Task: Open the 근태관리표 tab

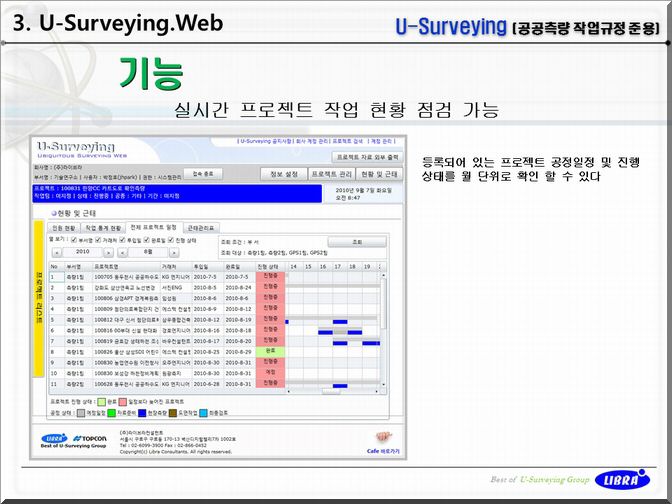Action: point(201,228)
